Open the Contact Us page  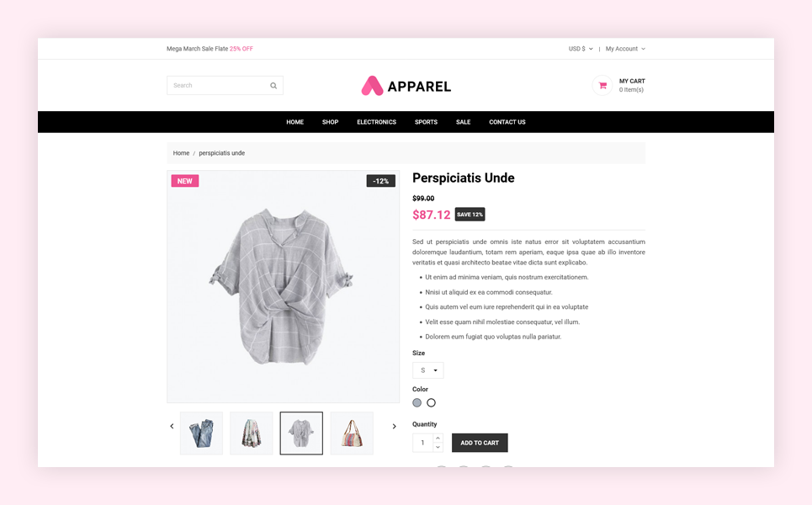click(507, 122)
